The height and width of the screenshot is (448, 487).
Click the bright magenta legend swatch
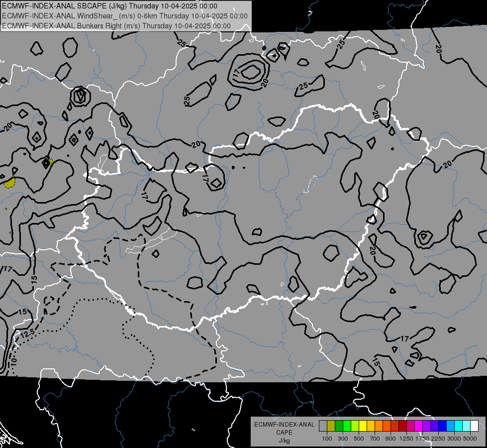pyautogui.click(x=419, y=426)
